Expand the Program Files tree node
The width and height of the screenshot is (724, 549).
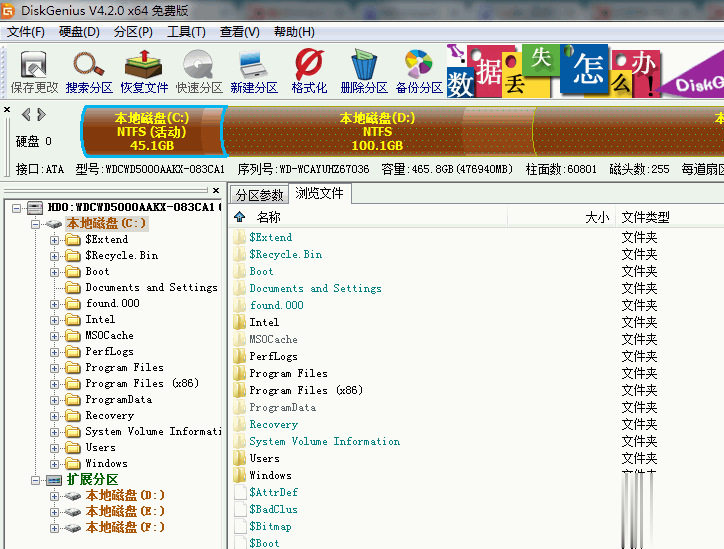coord(54,368)
